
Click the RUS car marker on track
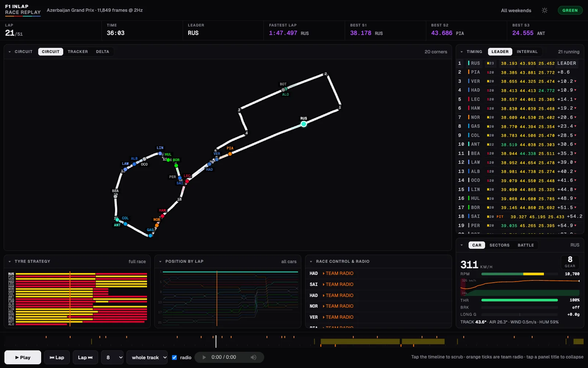(x=304, y=124)
